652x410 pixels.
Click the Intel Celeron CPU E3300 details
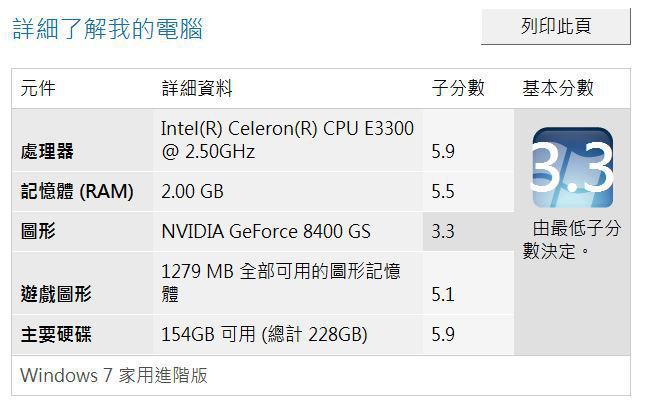287,140
